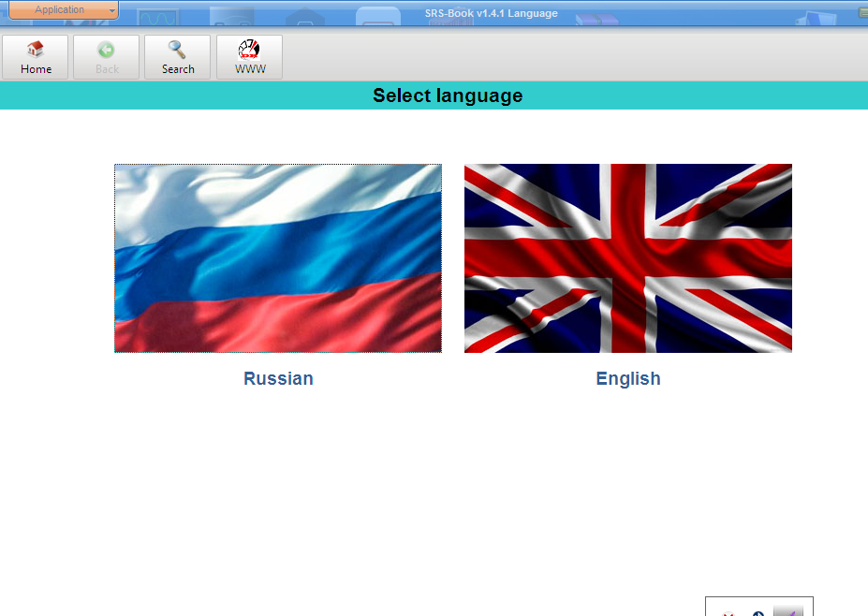Click the Select language header bar
This screenshot has width=868, height=616.
pyautogui.click(x=447, y=95)
